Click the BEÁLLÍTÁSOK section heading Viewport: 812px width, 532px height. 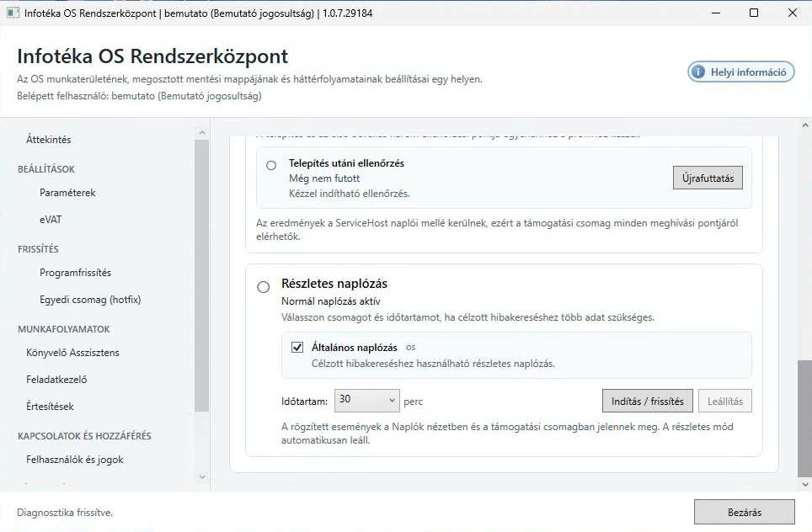46,169
